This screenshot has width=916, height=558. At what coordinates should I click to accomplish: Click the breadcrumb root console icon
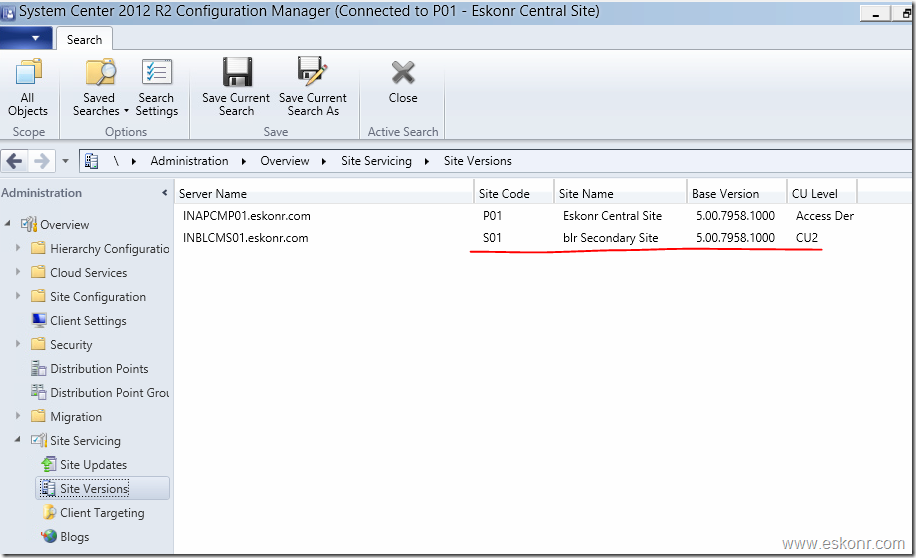[x=91, y=161]
